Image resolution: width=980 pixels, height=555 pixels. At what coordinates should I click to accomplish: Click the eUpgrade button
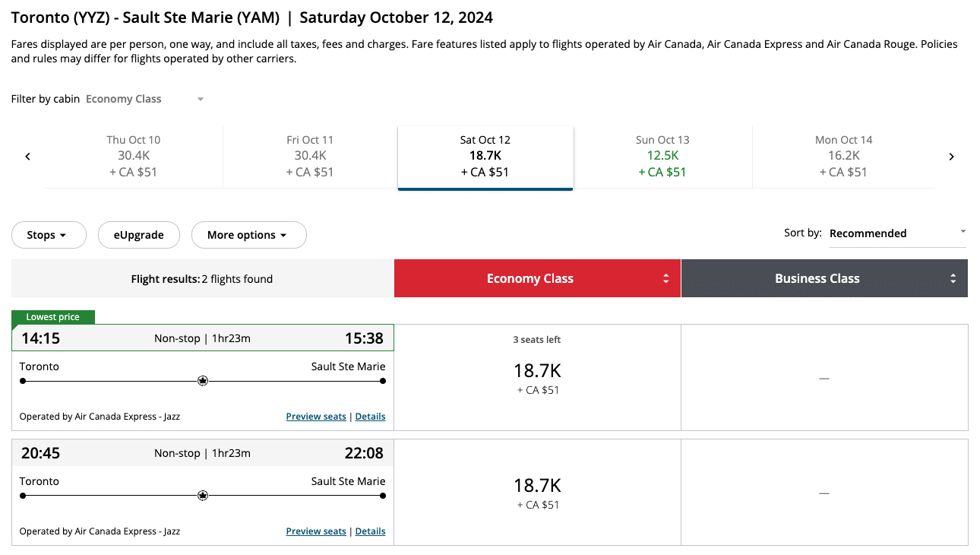click(x=139, y=235)
